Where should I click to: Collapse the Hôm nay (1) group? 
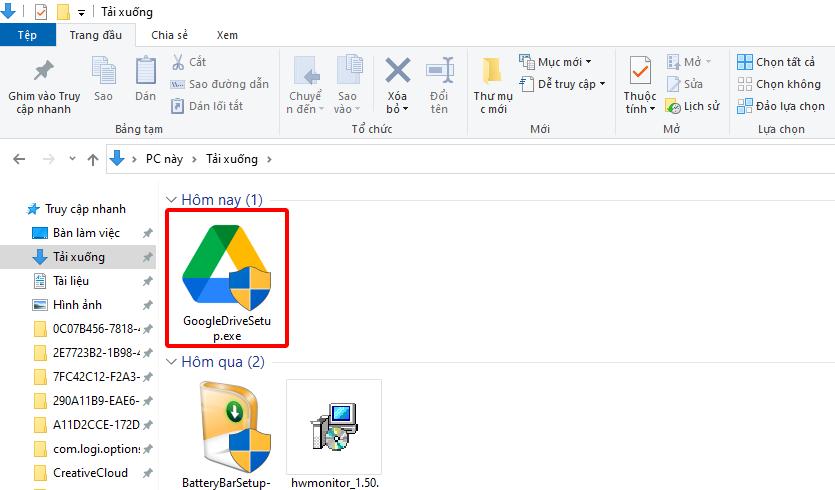(171, 200)
